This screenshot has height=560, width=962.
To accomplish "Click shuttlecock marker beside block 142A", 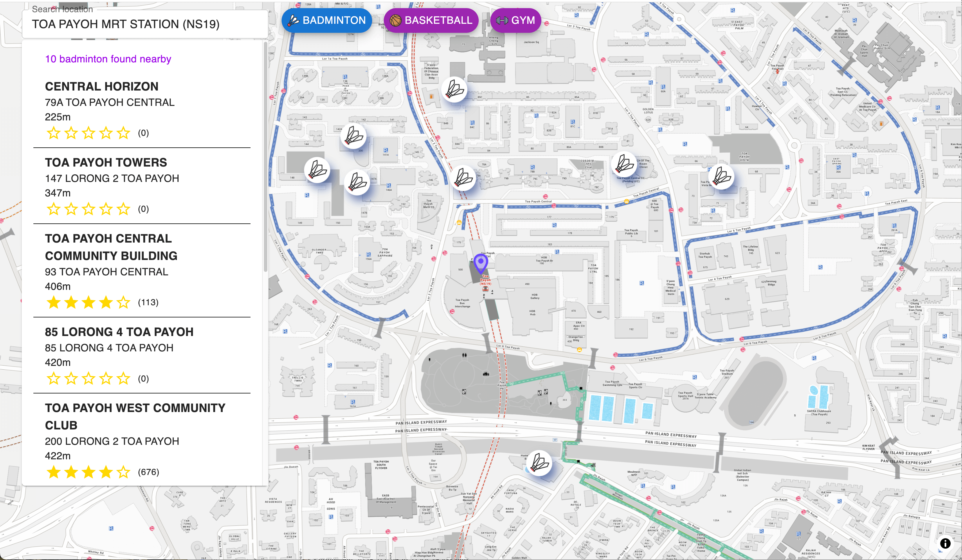I will point(354,136).
